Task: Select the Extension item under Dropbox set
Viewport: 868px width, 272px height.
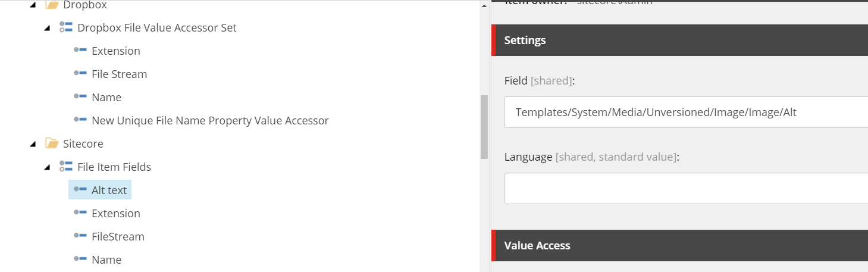Action: pos(116,51)
